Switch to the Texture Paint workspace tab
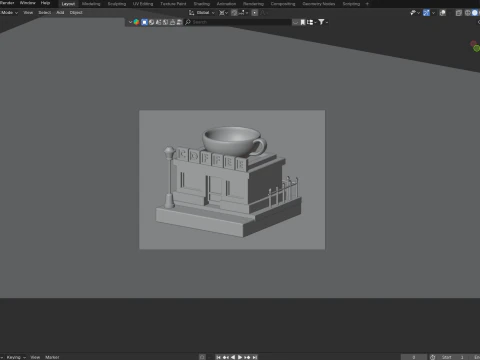 coord(173,4)
